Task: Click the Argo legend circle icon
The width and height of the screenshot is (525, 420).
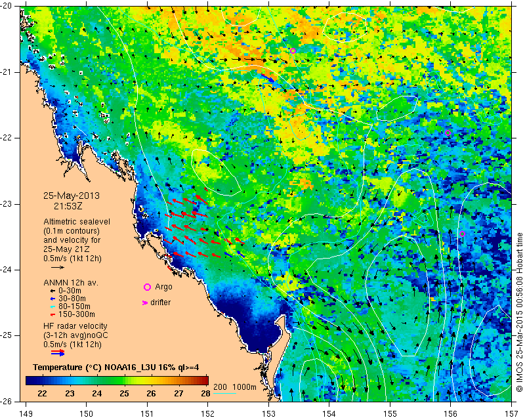Action: 147,287
